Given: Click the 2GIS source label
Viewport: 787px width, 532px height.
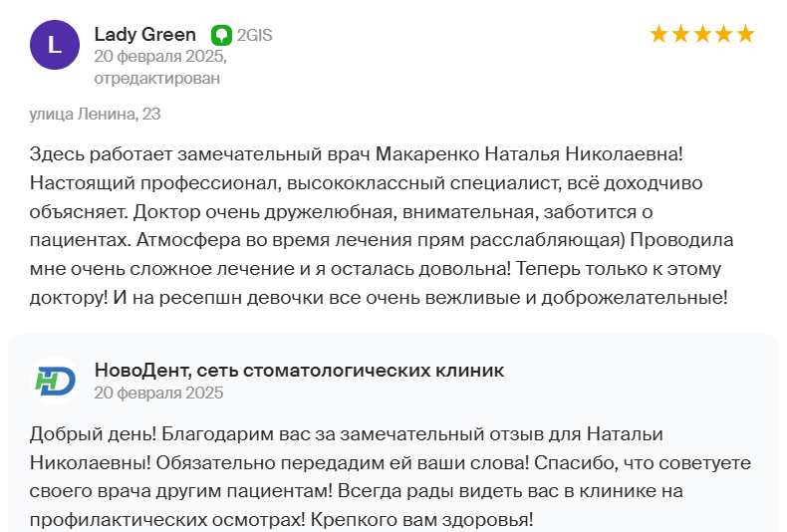Looking at the screenshot, I should (254, 35).
